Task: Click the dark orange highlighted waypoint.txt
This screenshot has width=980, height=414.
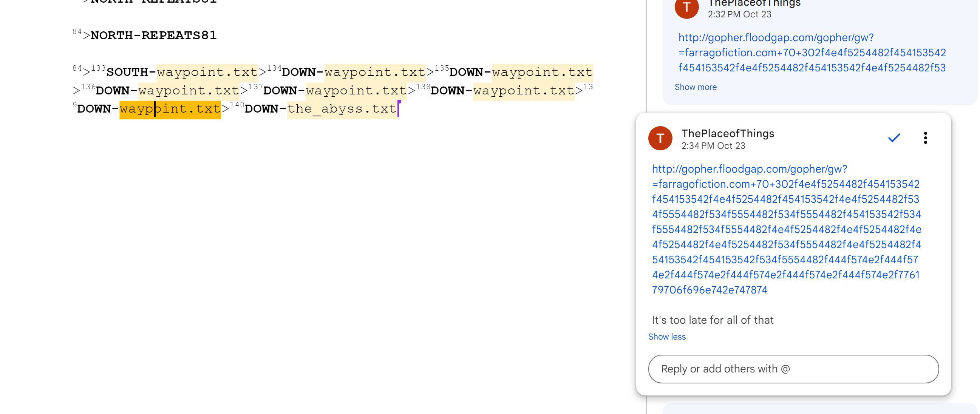Action: [170, 109]
